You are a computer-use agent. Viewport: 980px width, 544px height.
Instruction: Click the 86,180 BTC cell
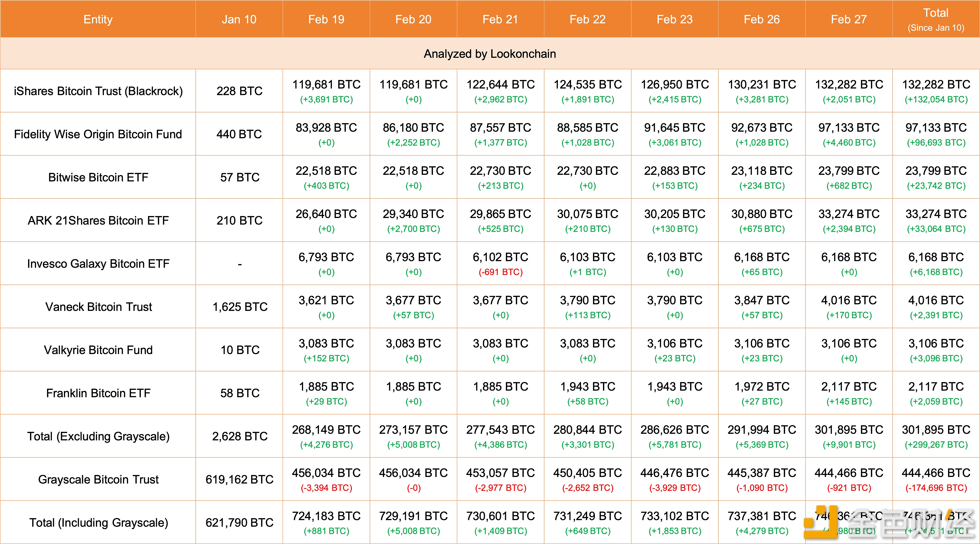[414, 127]
